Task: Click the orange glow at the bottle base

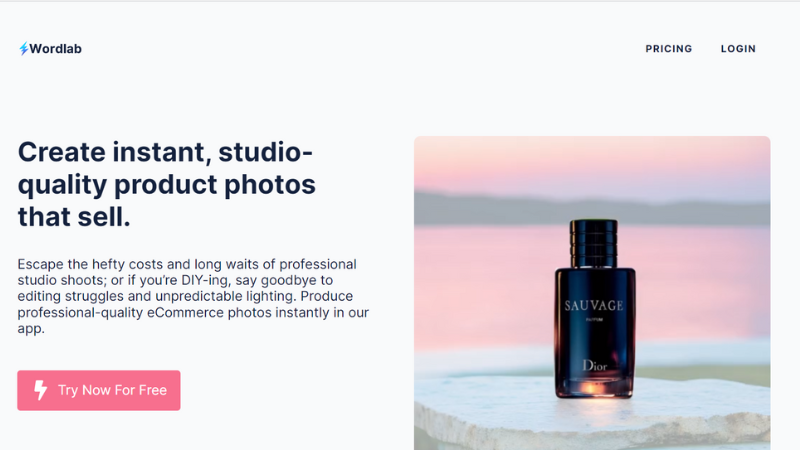Action: pyautogui.click(x=593, y=388)
